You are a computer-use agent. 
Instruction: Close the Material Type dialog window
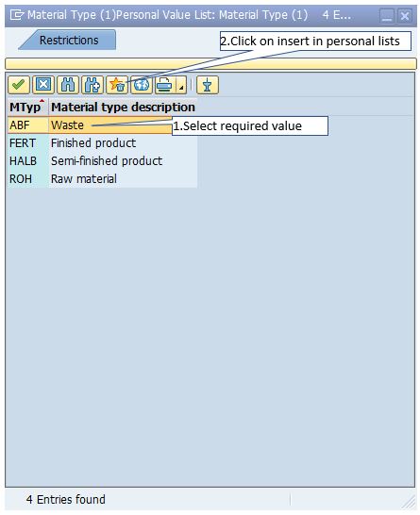[405, 15]
